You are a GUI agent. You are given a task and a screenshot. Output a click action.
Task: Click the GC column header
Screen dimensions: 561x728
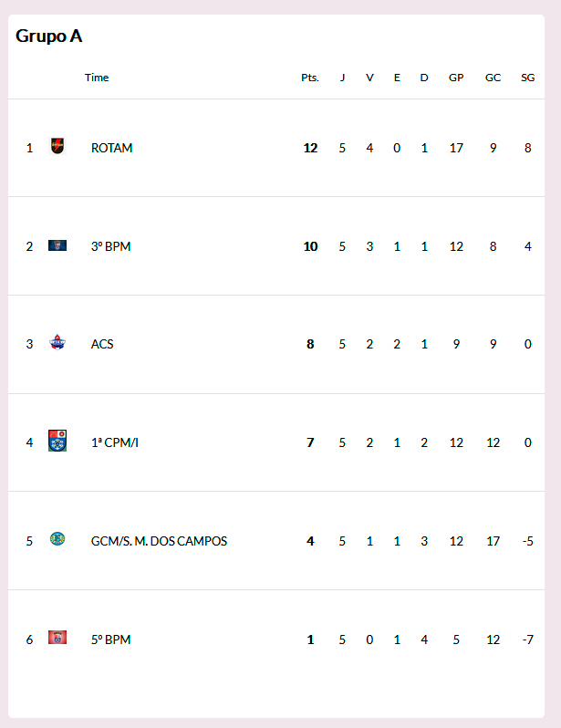pyautogui.click(x=493, y=78)
